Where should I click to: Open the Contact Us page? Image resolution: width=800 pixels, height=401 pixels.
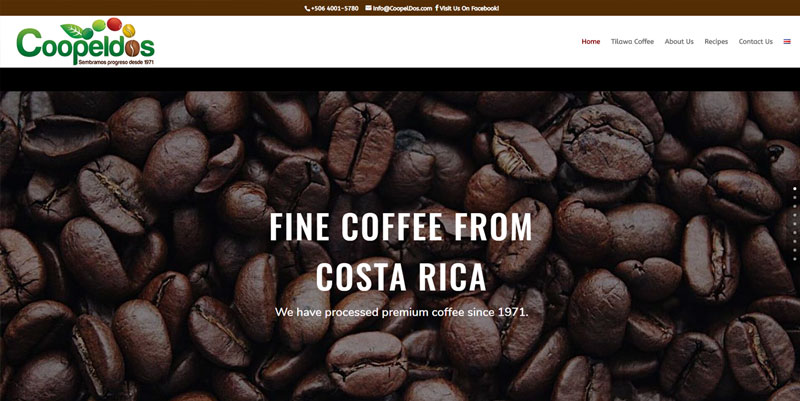point(756,41)
